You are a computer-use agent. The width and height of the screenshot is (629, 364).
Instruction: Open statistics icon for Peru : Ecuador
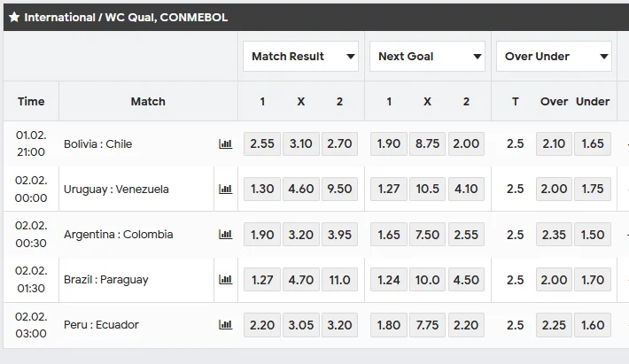(x=226, y=325)
